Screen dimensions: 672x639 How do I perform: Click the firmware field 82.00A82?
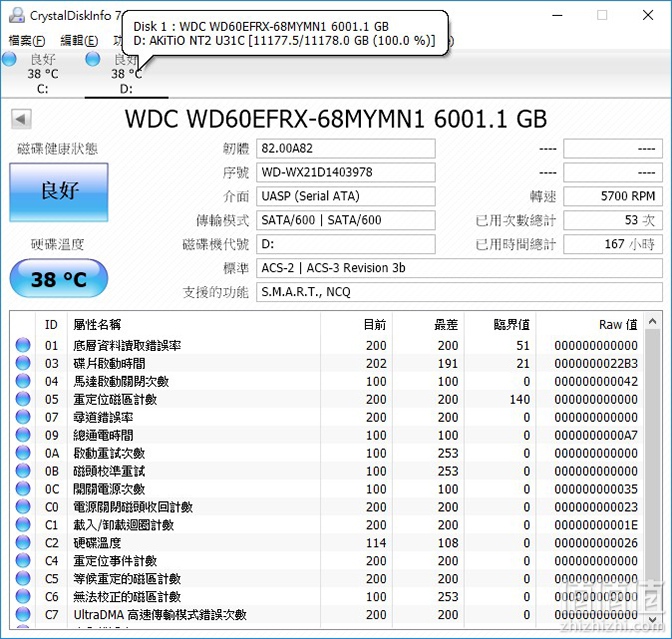click(x=345, y=149)
